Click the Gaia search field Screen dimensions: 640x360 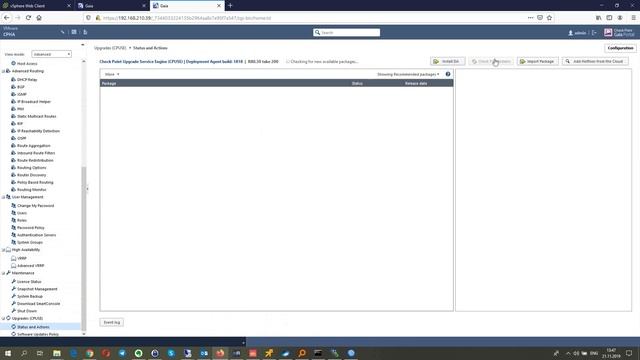tap(347, 32)
